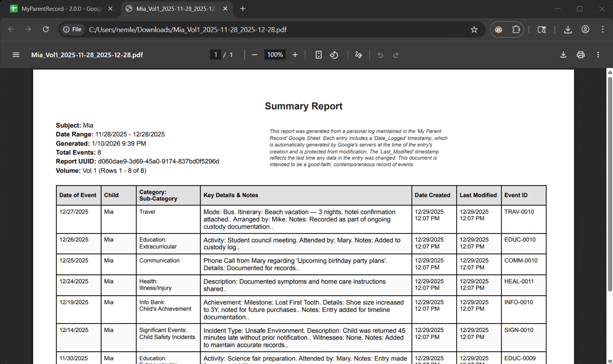Select the PDF draw annotation tool
This screenshot has height=364, width=613.
[x=358, y=55]
